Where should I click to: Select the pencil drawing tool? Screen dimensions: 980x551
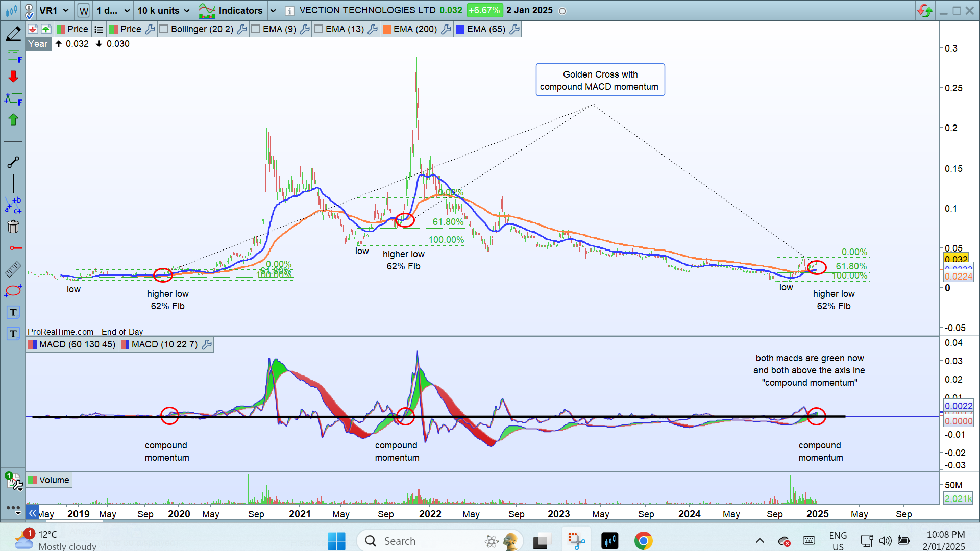[13, 35]
